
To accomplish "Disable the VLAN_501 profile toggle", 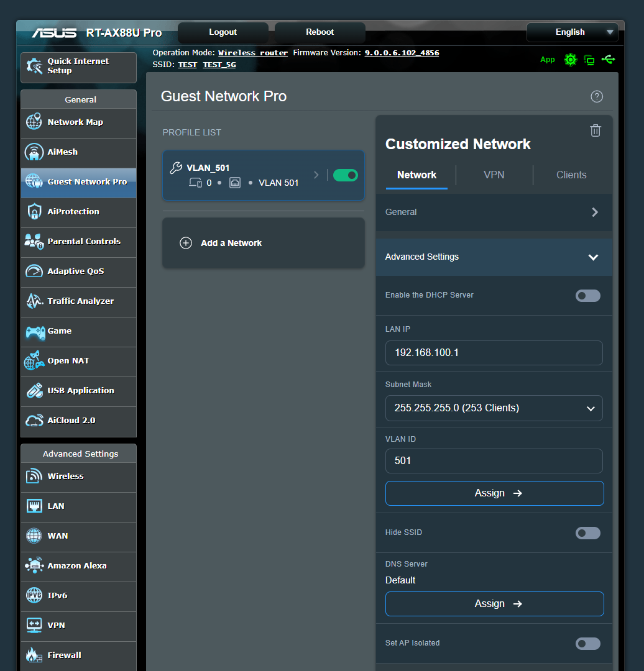I will [345, 175].
